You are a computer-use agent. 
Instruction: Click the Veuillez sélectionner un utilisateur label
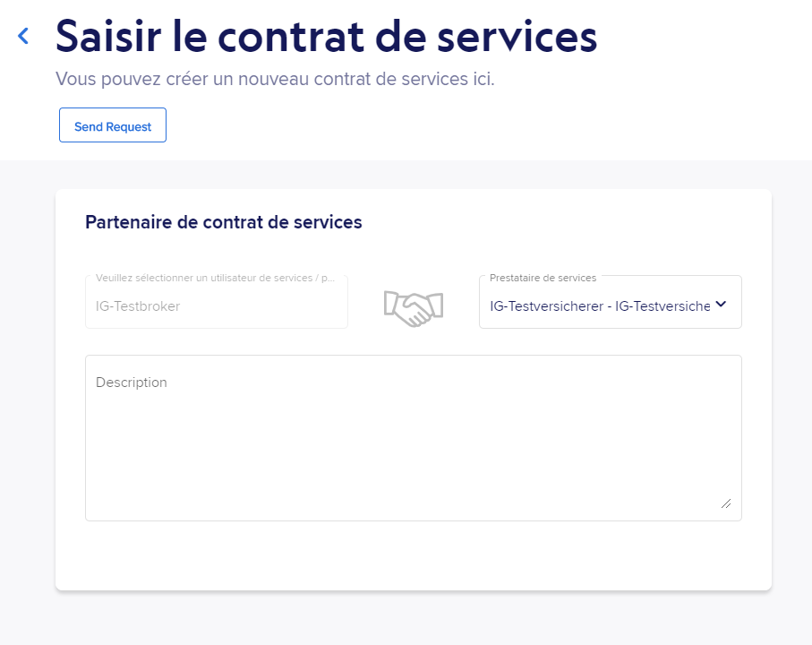(216, 279)
